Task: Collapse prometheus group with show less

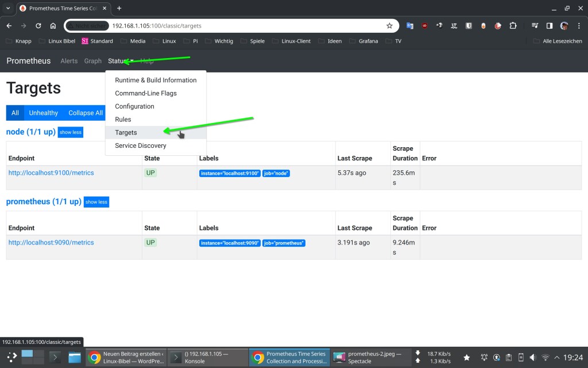Action: 96,202
